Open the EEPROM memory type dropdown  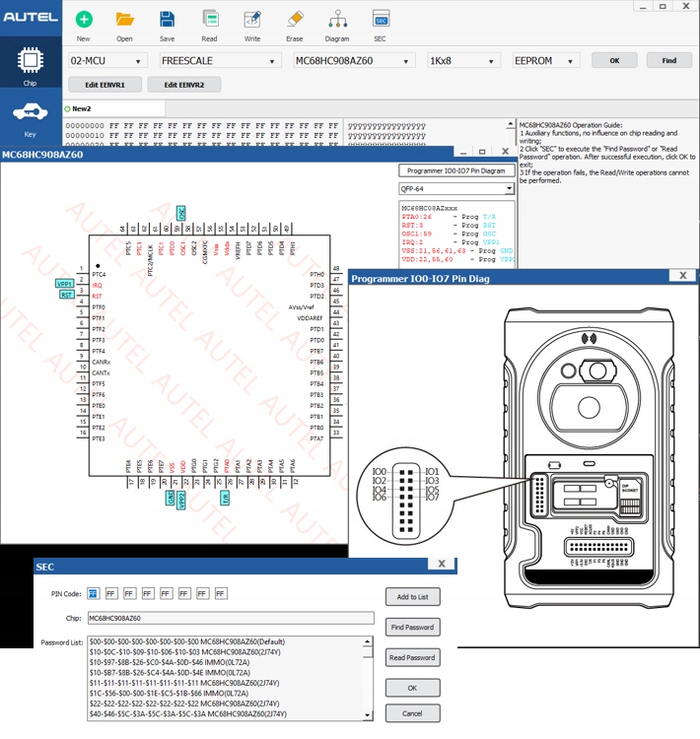tap(545, 61)
